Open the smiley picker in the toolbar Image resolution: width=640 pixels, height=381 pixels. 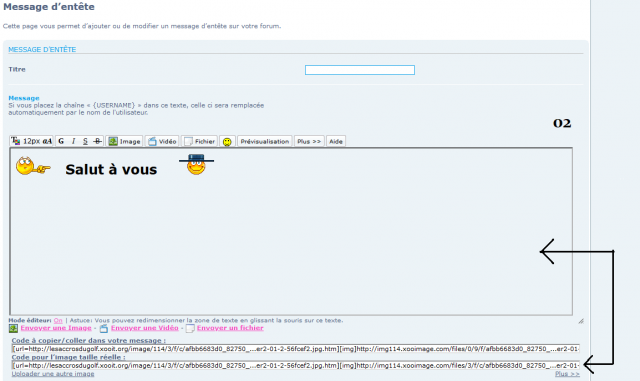click(x=227, y=141)
